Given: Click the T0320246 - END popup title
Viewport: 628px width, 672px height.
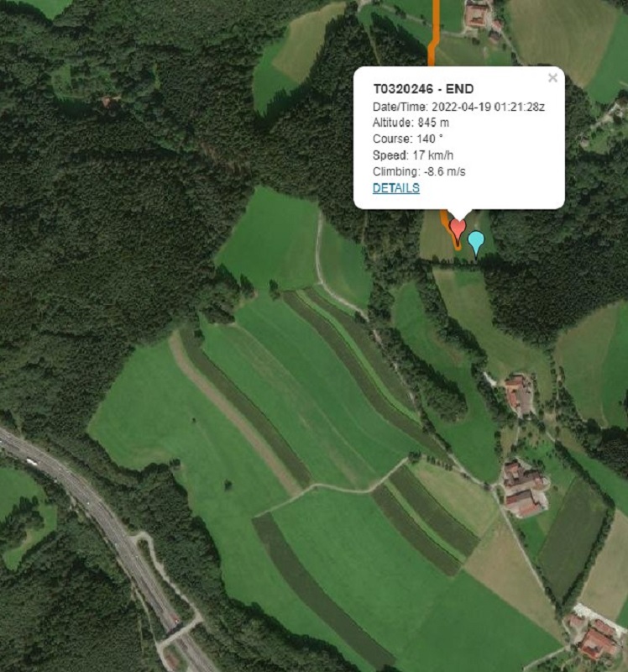Looking at the screenshot, I should pos(423,89).
